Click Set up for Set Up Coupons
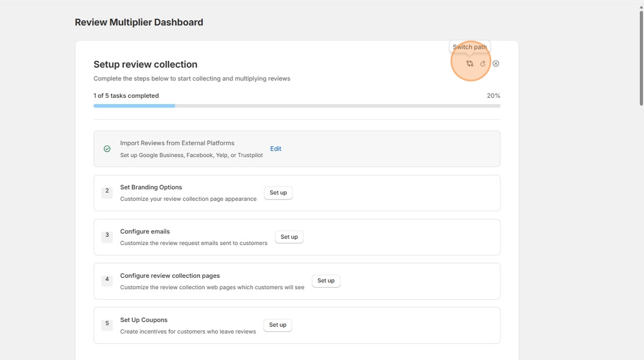The image size is (644, 360). click(x=278, y=325)
